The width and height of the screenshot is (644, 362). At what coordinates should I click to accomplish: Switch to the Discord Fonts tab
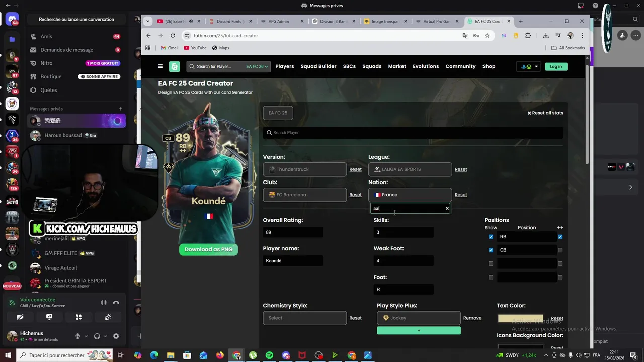(229, 21)
